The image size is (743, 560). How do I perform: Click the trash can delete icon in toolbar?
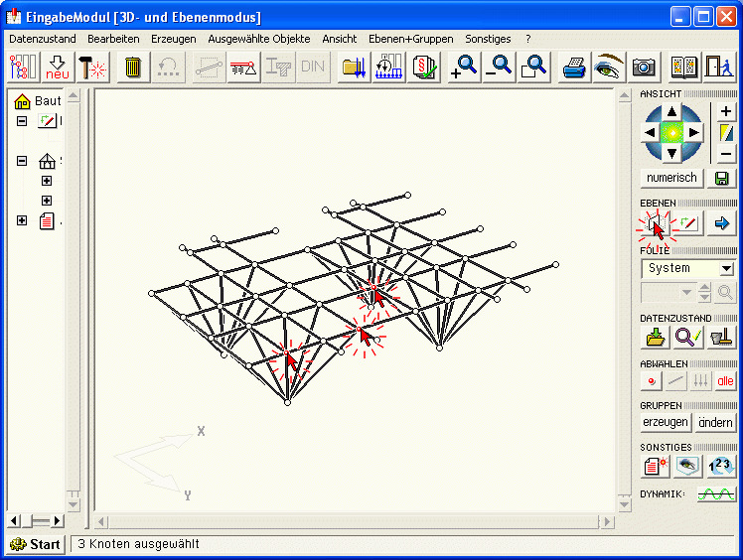click(x=132, y=68)
